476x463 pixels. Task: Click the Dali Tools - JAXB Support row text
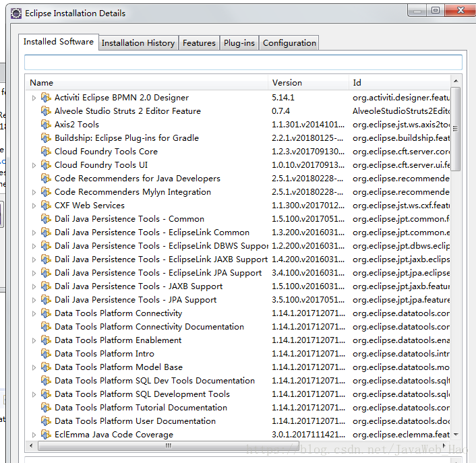click(138, 286)
